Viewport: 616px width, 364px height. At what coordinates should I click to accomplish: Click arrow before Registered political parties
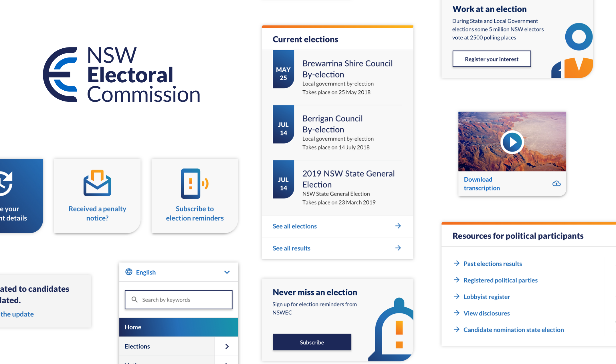[457, 280]
